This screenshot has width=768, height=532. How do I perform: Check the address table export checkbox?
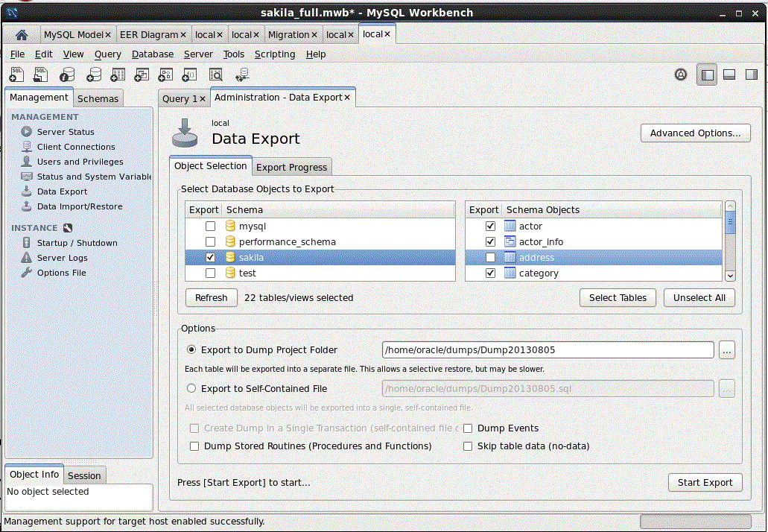pyautogui.click(x=490, y=258)
